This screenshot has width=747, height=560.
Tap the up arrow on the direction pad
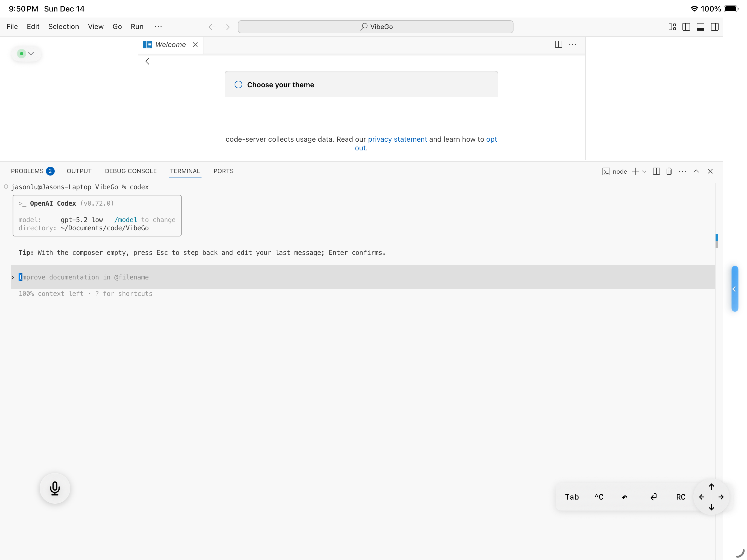[711, 486]
